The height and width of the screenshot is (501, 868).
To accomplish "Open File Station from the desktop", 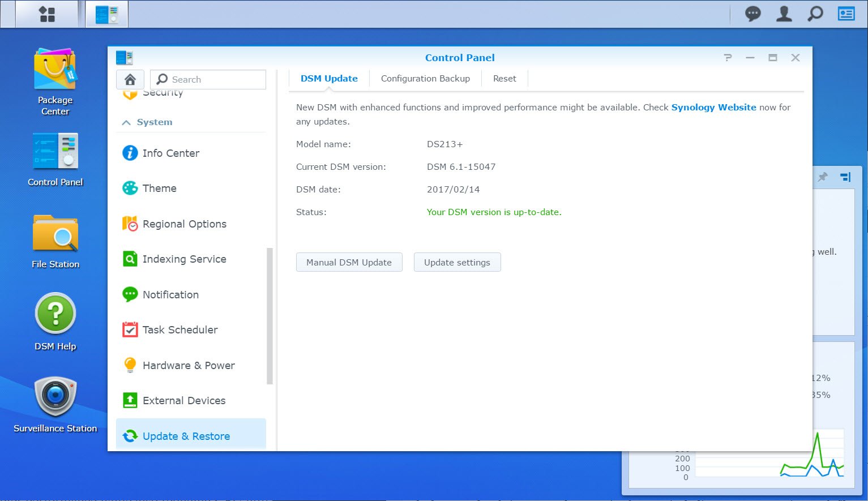I will pos(55,242).
